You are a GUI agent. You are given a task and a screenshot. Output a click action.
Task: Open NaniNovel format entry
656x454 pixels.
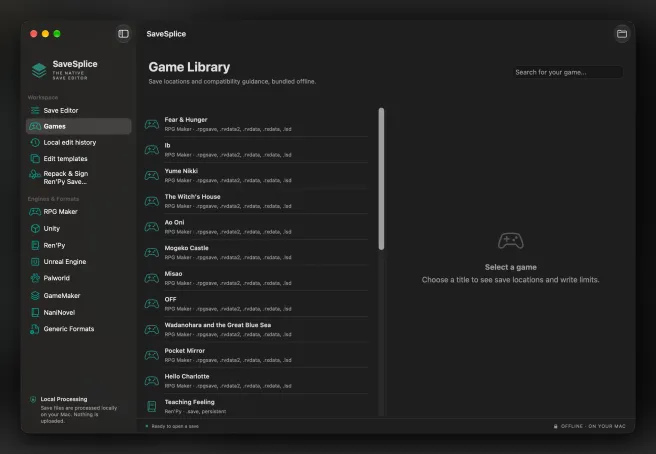pyautogui.click(x=79, y=313)
